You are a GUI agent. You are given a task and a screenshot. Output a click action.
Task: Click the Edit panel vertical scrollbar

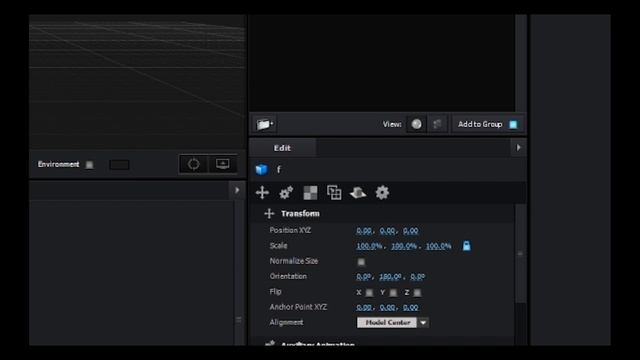[520, 253]
